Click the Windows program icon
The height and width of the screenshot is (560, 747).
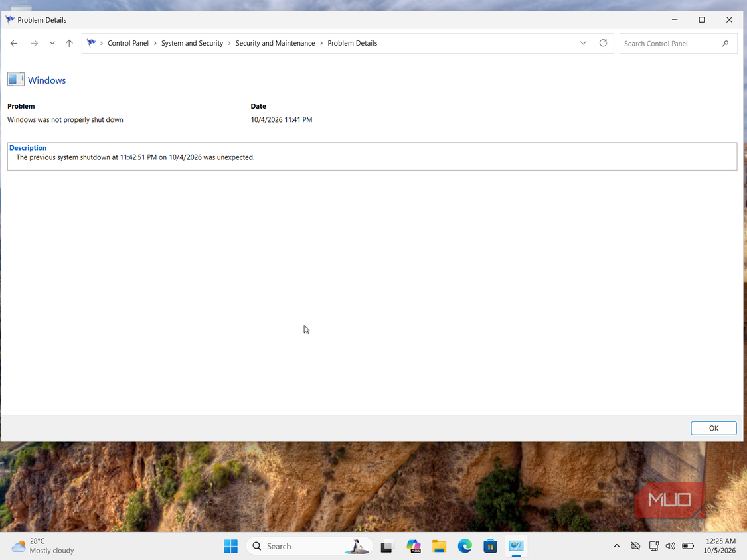[16, 79]
